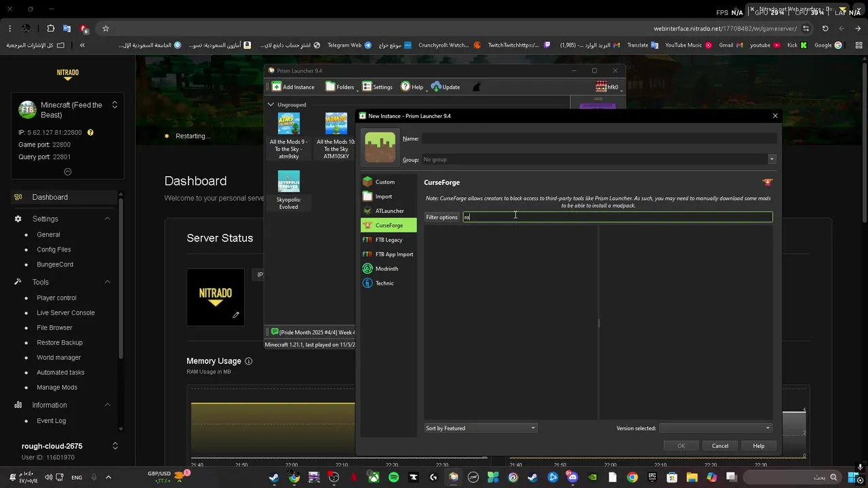Open File Browser in Nitrado sidebar
This screenshot has width=868, height=488.
[54, 327]
